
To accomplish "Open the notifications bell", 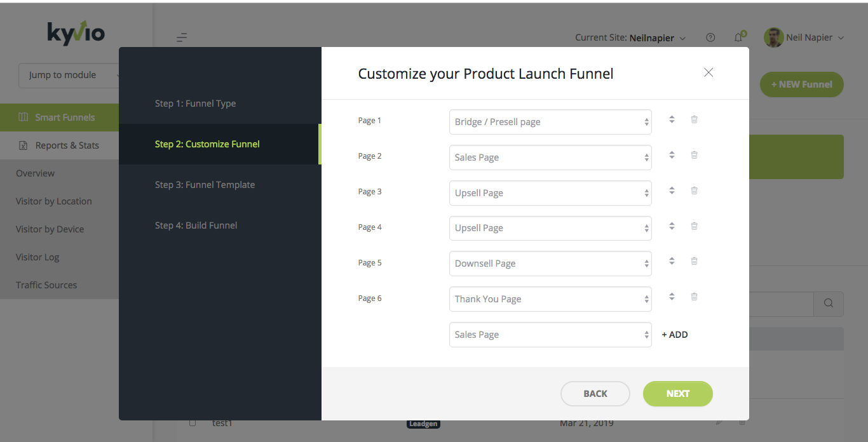I will 738,37.
